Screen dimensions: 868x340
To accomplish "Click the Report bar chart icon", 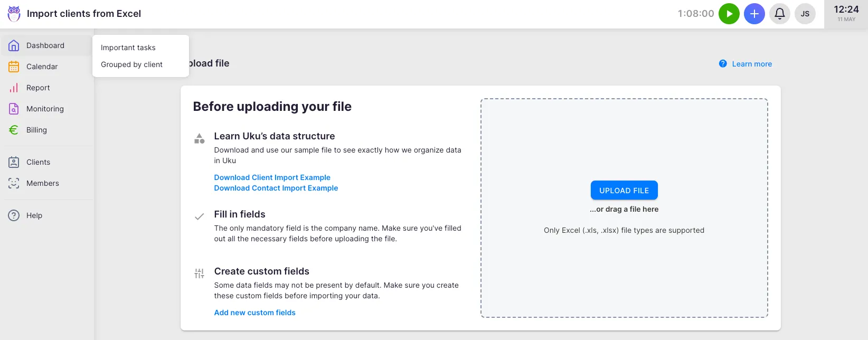I will click(14, 88).
